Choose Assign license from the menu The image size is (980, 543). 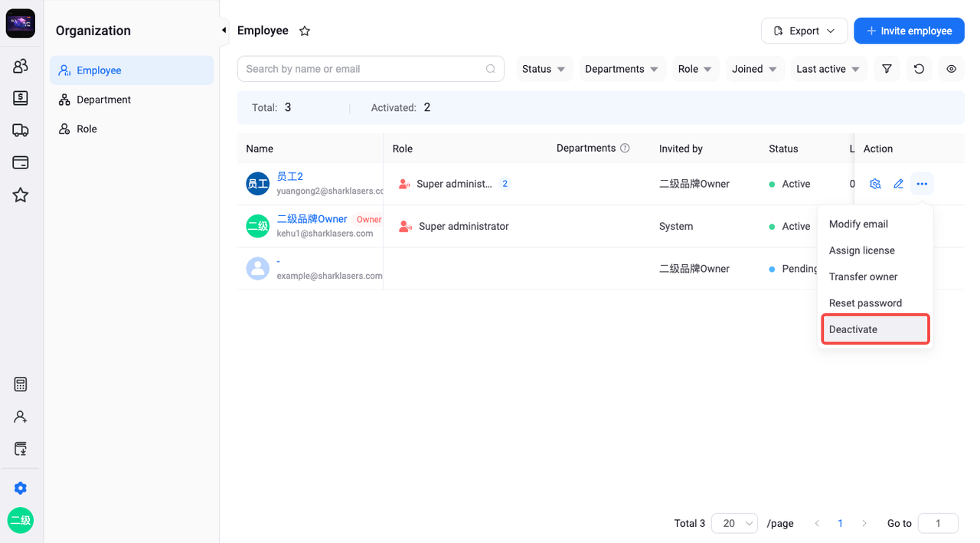(875, 250)
